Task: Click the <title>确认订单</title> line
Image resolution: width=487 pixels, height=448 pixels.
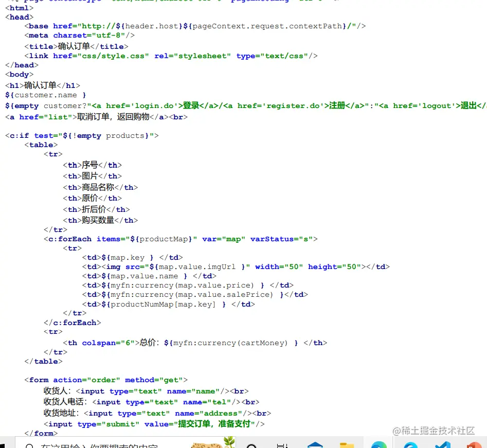Action: coord(77,46)
